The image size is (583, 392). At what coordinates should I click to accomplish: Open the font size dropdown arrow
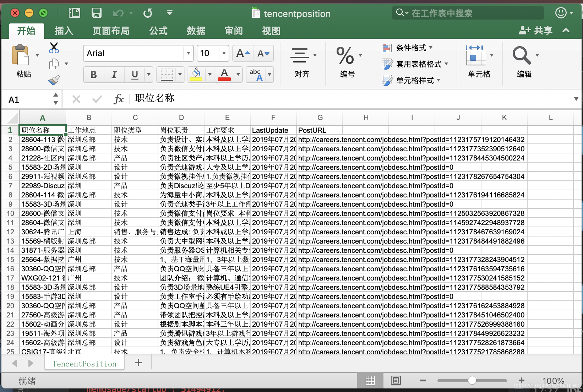(224, 53)
